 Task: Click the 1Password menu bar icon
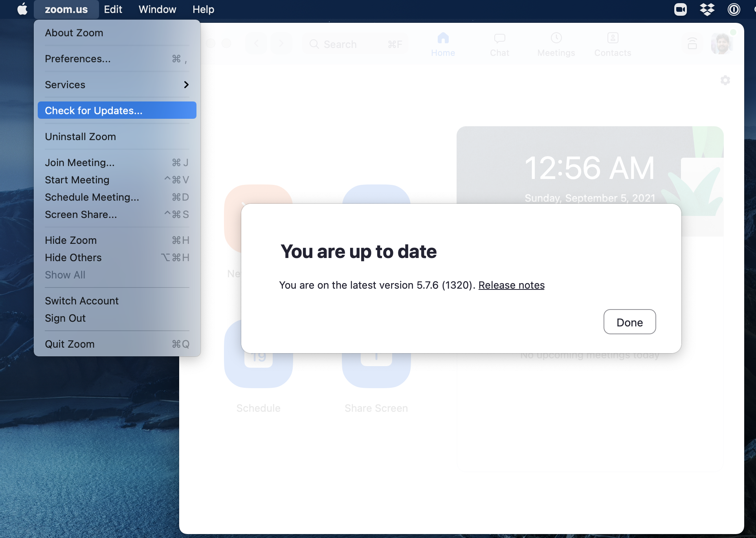[x=734, y=9]
